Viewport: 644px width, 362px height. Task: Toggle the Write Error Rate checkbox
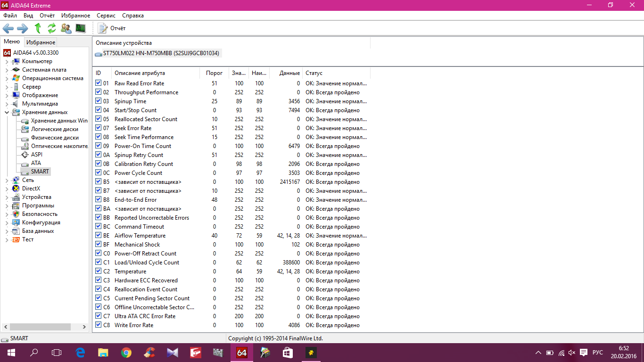[98, 325]
